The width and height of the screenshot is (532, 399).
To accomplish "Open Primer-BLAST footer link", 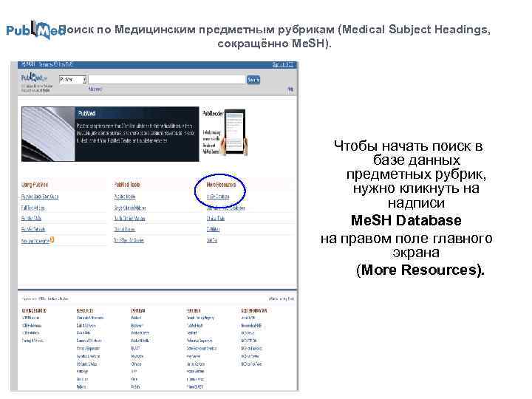I will (195, 386).
